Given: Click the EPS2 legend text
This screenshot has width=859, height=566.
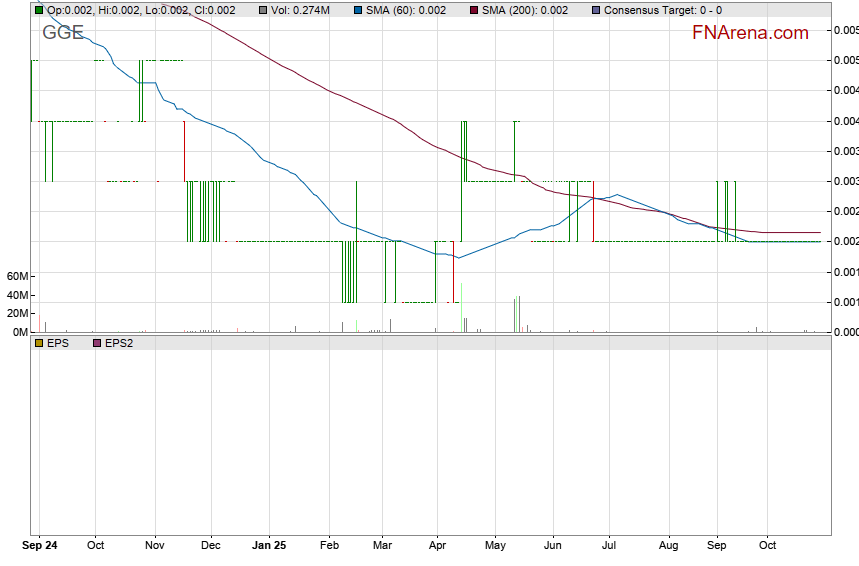Looking at the screenshot, I should [x=118, y=343].
